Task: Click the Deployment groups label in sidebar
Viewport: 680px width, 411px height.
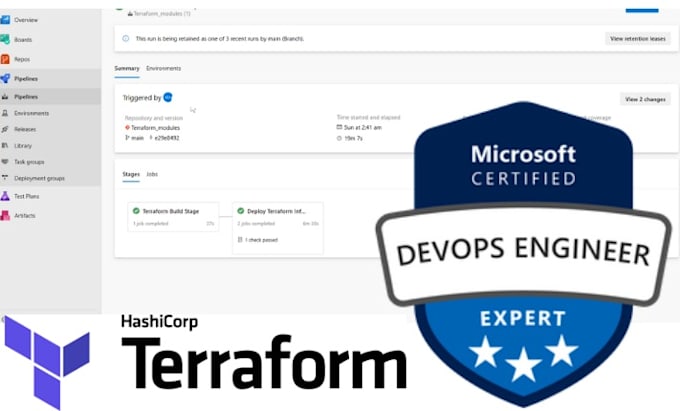Action: tap(39, 178)
